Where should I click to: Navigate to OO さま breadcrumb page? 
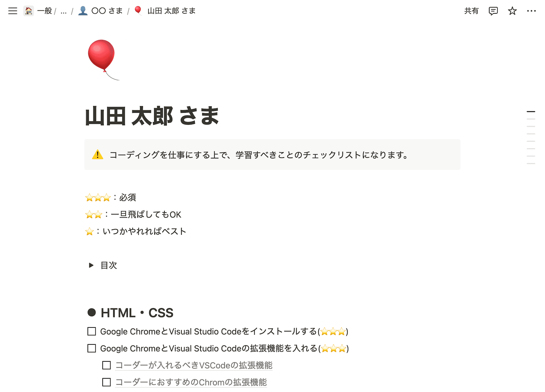[x=107, y=11]
